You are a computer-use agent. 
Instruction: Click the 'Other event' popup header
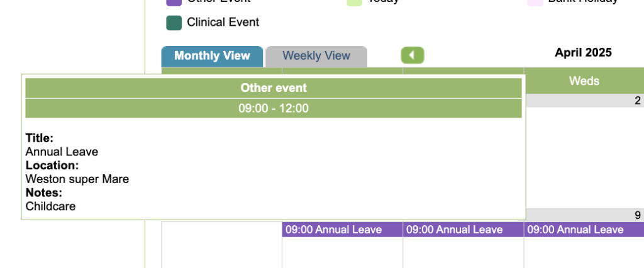[x=274, y=88]
